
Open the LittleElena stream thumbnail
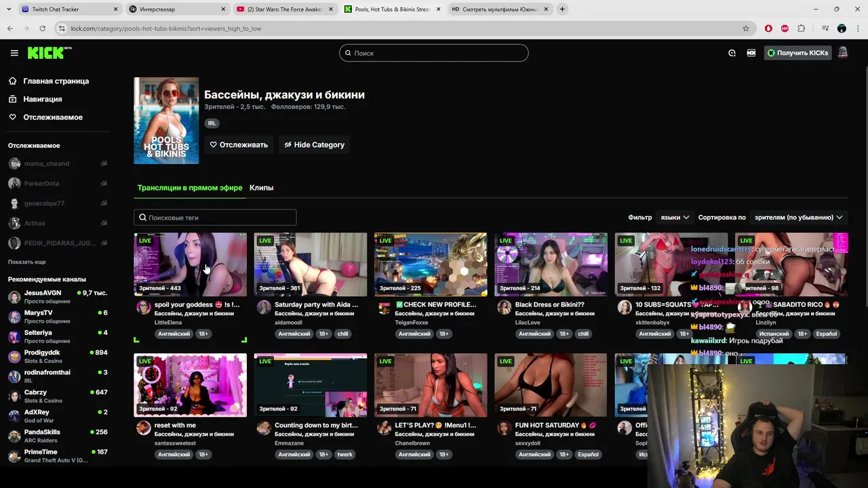(x=191, y=264)
